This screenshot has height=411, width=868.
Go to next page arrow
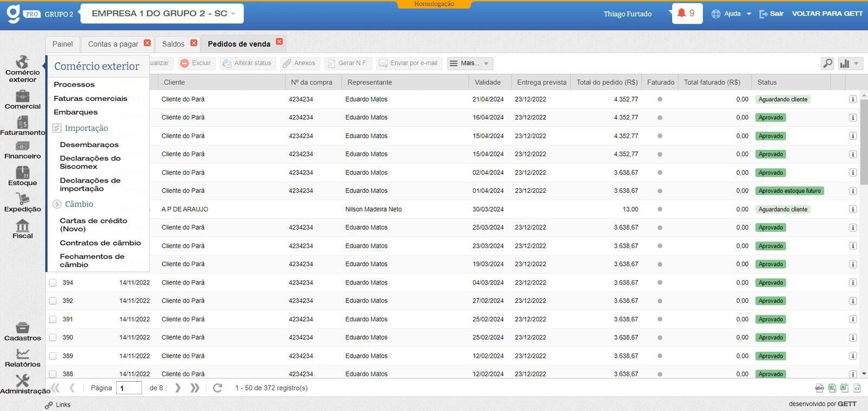(177, 388)
